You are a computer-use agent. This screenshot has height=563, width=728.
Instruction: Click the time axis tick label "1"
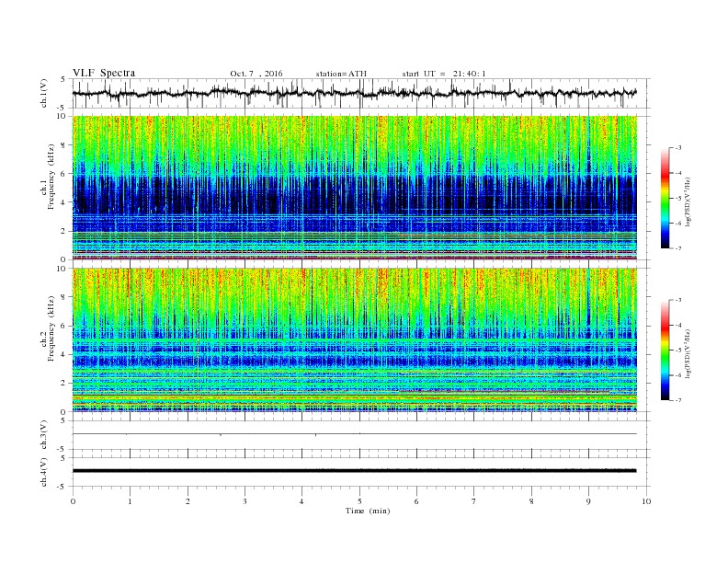point(131,501)
